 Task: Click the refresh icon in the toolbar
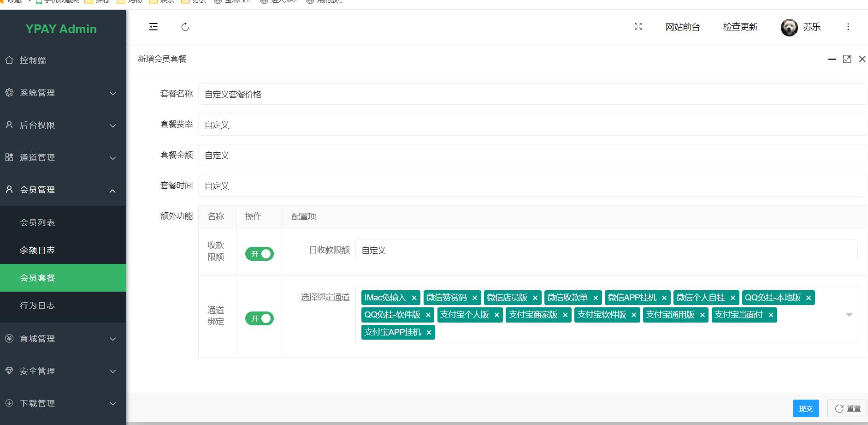coord(185,27)
